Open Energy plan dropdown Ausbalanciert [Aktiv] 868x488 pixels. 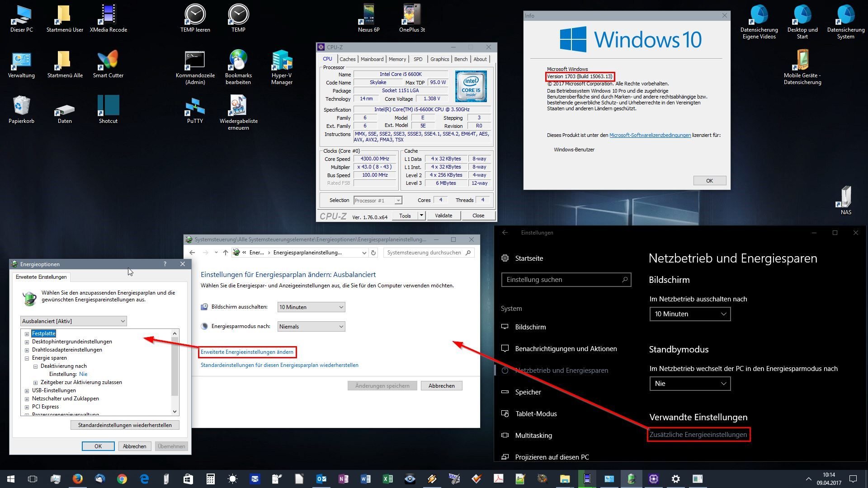pos(74,321)
